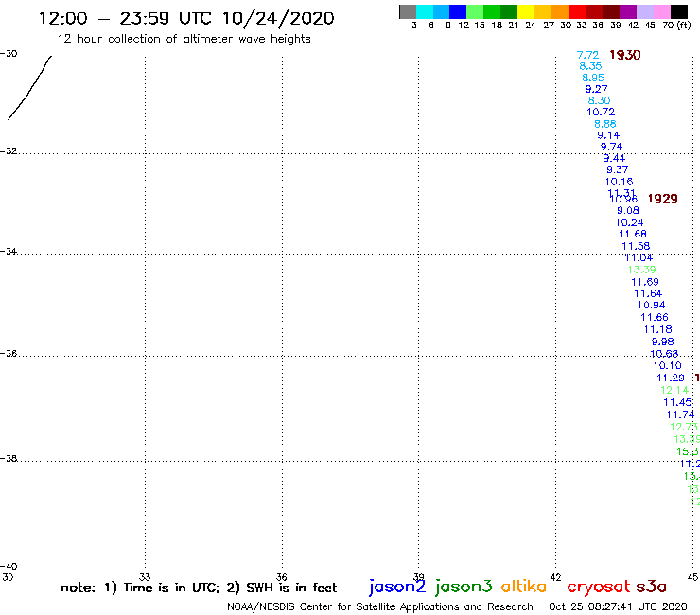Click the 11.64 wave height value
700x615 pixels.
coord(648,293)
